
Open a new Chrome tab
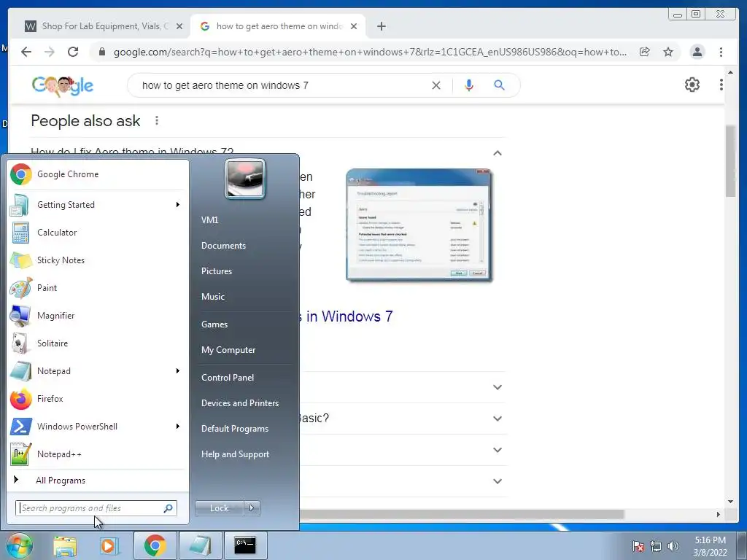[x=381, y=26]
